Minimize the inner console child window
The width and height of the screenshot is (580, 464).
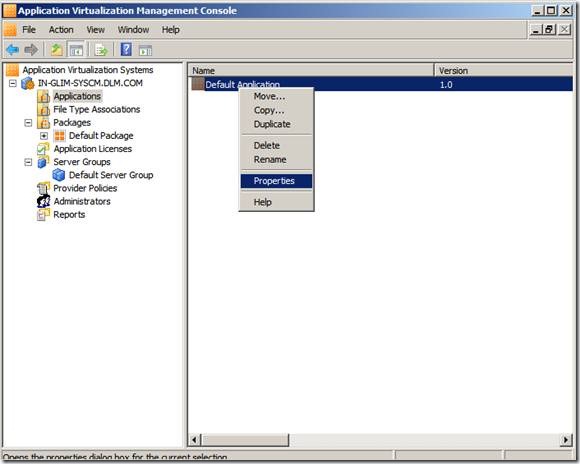[536, 29]
